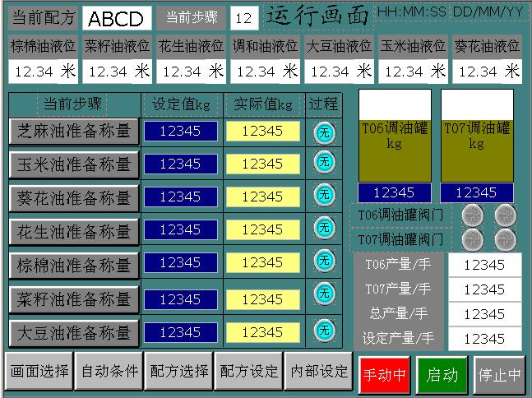Click the T07调油罐 tank level gauge
Image resolution: width=532 pixels, height=398 pixels.
tap(477, 136)
